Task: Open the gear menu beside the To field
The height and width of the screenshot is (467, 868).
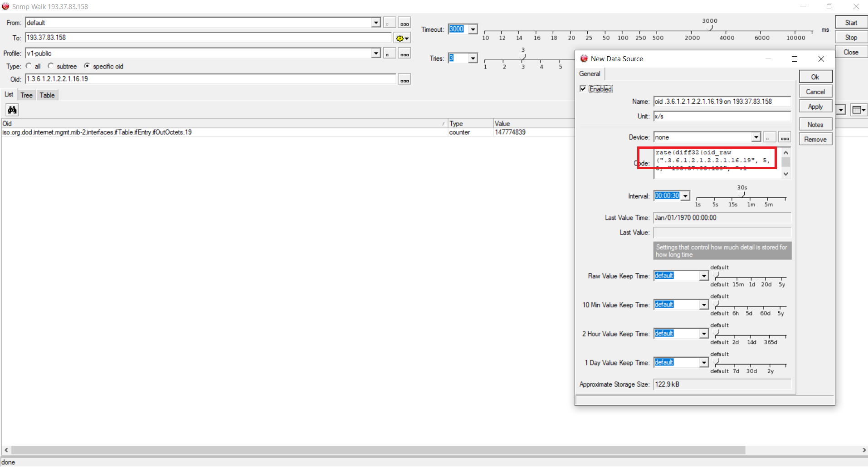Action: point(402,38)
